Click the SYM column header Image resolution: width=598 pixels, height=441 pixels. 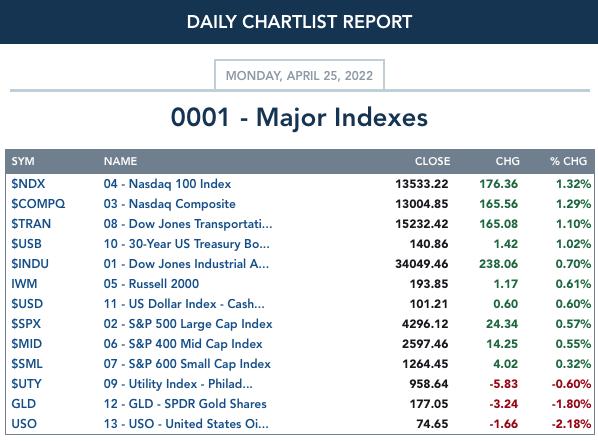tap(23, 161)
